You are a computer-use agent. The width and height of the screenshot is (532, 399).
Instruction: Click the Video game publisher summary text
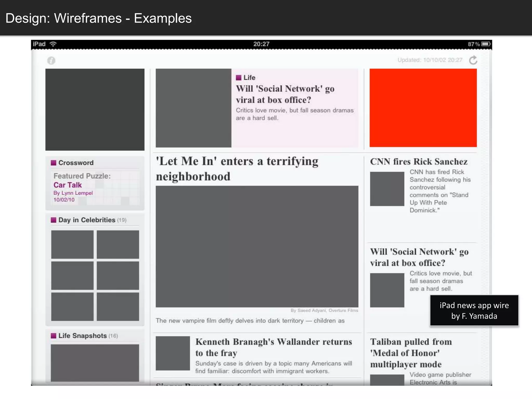pyautogui.click(x=440, y=378)
